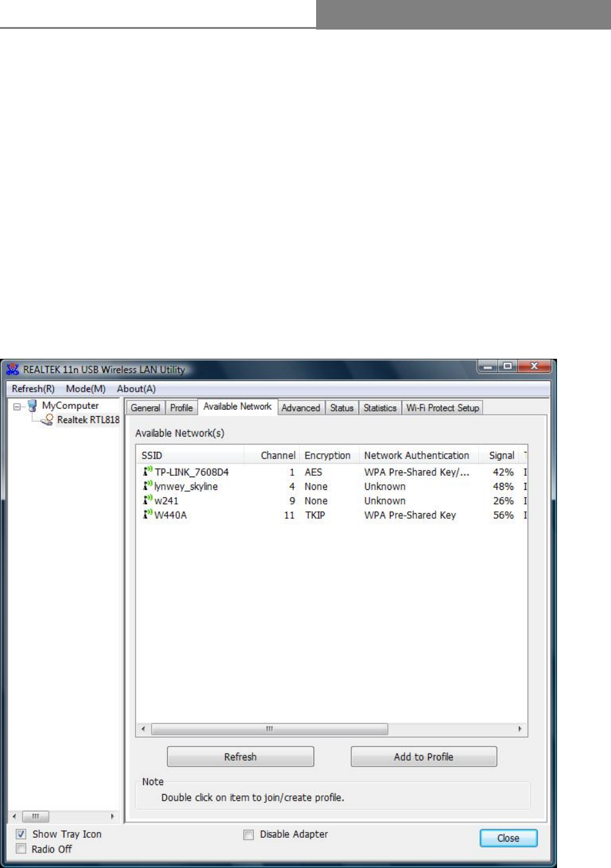
Task: Open the Mode(M) menu
Action: point(85,389)
